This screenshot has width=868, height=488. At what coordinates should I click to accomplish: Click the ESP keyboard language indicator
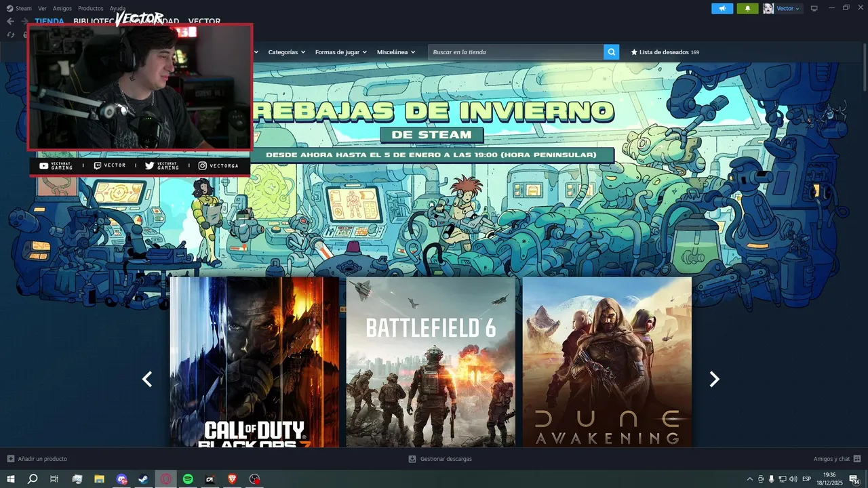tap(806, 479)
